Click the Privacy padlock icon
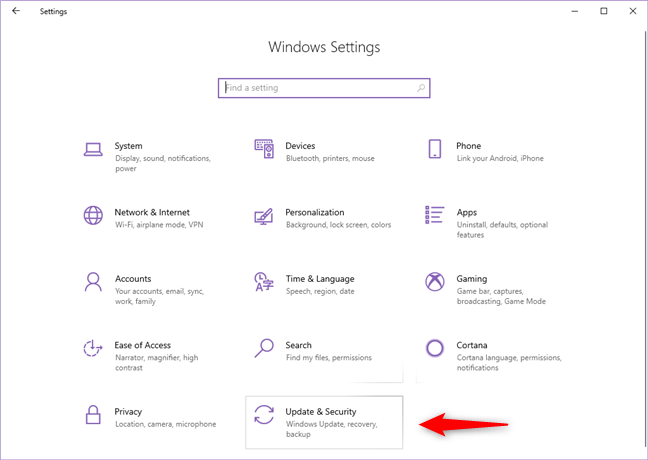This screenshot has height=460, width=648. 93,414
